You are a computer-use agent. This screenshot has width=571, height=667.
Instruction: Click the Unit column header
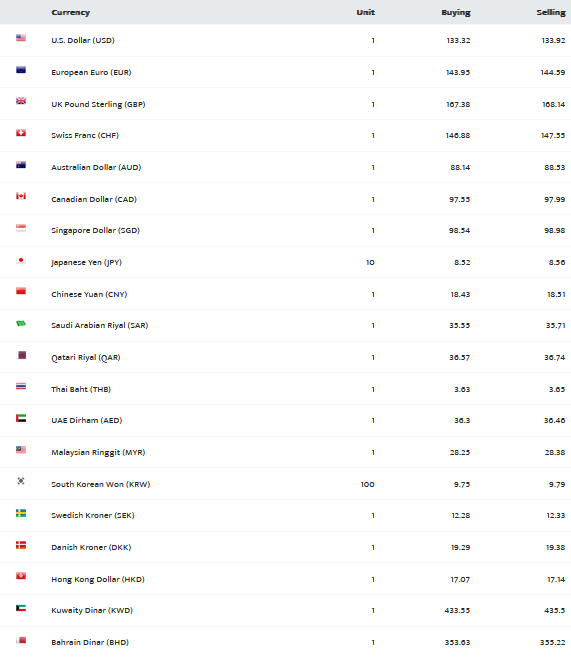tap(365, 12)
